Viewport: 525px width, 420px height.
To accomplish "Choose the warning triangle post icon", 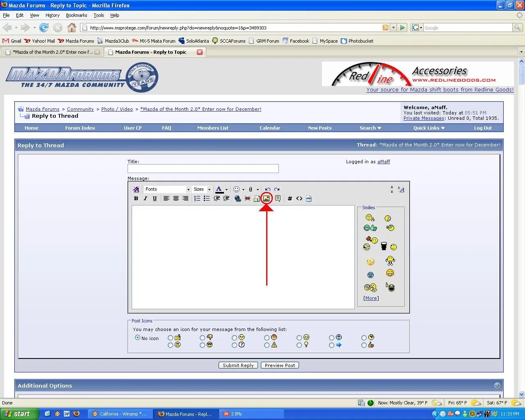I will click(x=267, y=345).
